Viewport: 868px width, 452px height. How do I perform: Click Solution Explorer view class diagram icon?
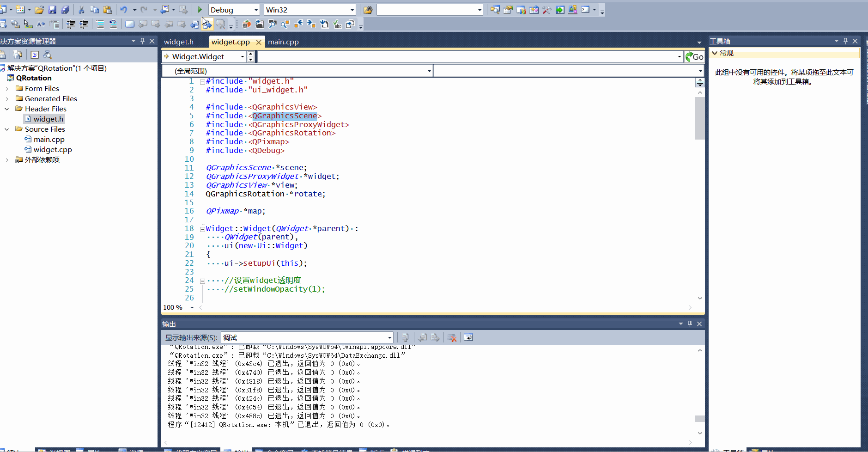tap(48, 55)
